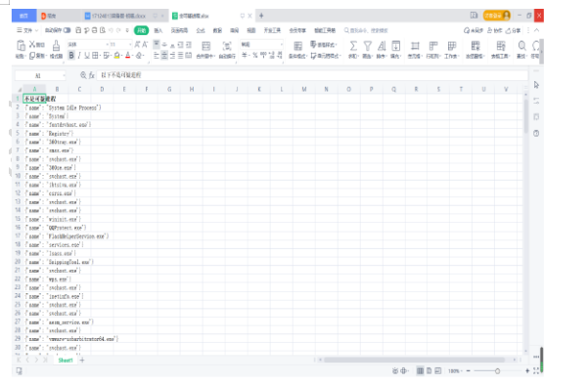
Task: Open the number format dropdown
Action: point(261,44)
